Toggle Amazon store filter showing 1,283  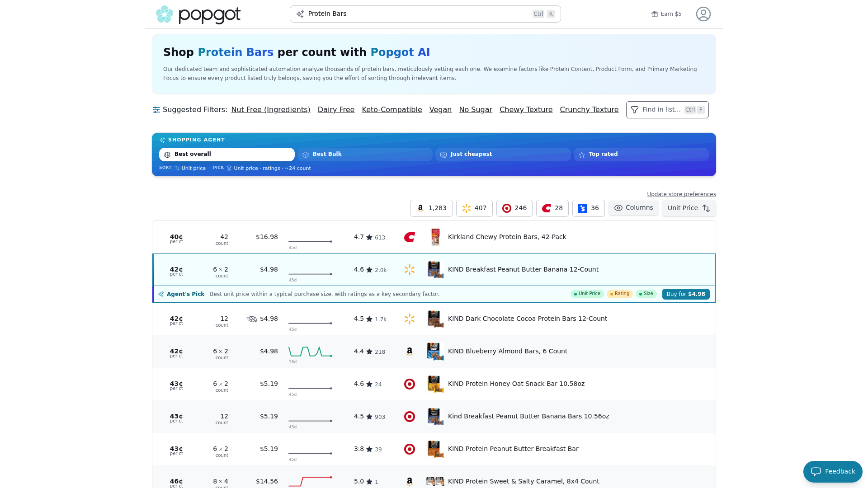(431, 208)
